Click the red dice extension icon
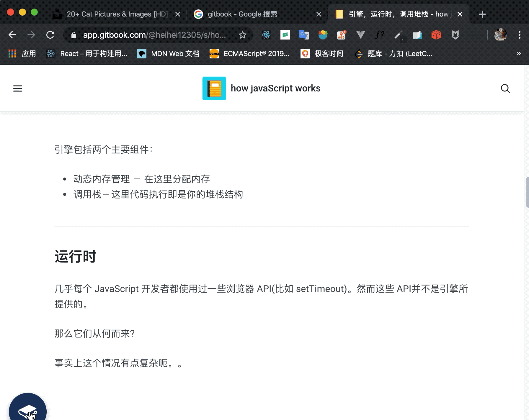Viewport: 529px width, 420px height. tap(436, 35)
